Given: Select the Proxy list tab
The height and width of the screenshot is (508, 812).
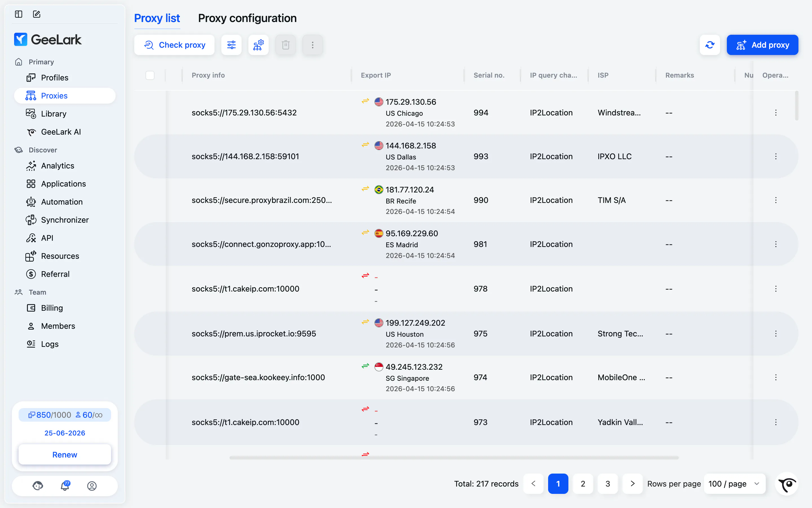Looking at the screenshot, I should pyautogui.click(x=157, y=18).
